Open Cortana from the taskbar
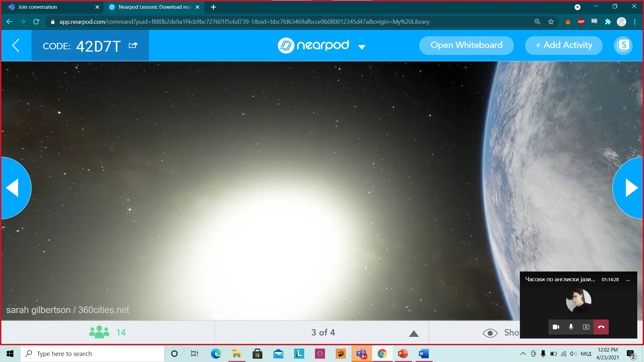Viewport: 644px width, 362px height. pos(174,354)
